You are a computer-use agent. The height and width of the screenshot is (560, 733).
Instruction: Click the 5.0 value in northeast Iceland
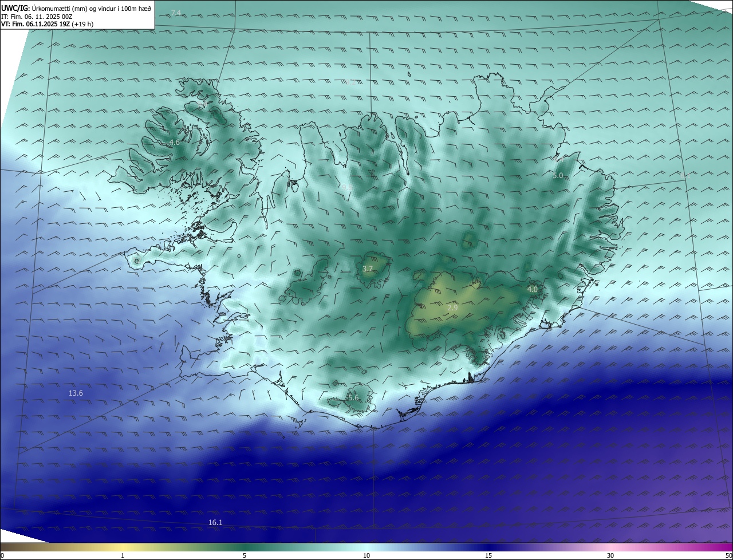[x=558, y=175]
